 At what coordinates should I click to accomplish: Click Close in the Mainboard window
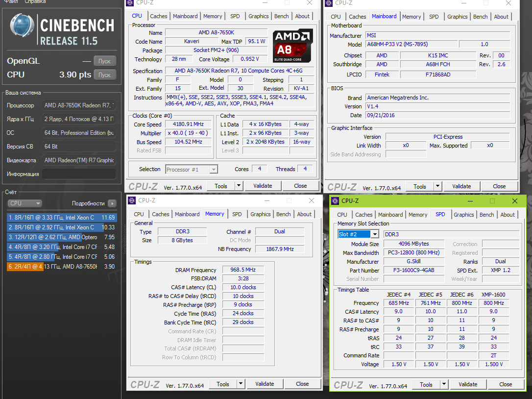click(x=499, y=186)
